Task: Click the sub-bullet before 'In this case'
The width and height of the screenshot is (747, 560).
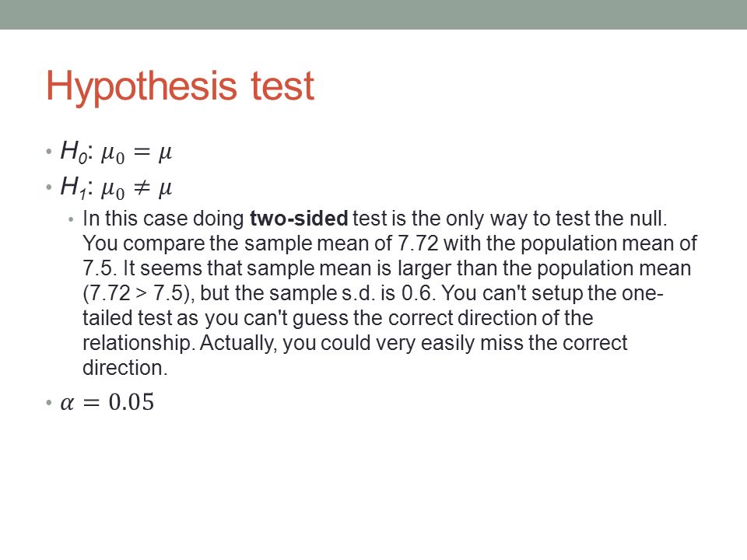Action: click(71, 219)
